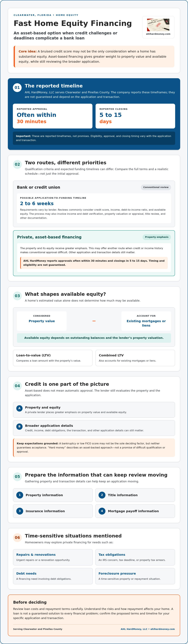Click the loan application thumbnail image
The image size is (188, 644).
click(x=158, y=25)
